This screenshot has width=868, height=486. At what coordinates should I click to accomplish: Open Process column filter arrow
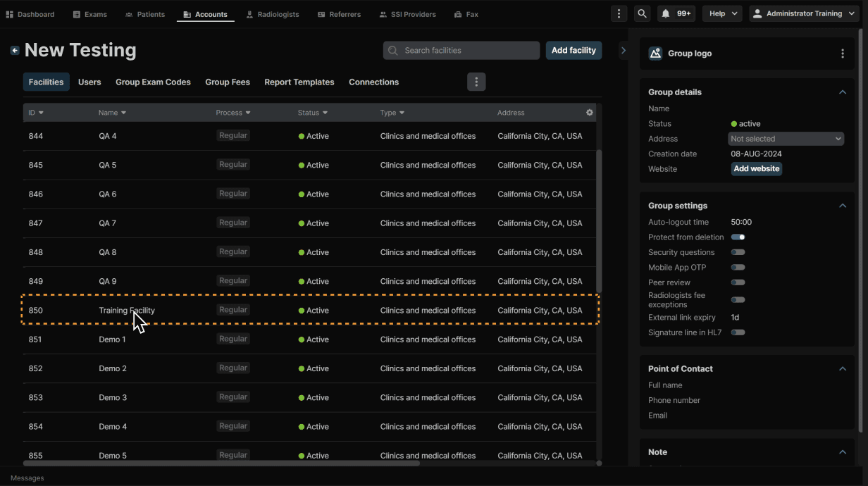[x=248, y=113]
